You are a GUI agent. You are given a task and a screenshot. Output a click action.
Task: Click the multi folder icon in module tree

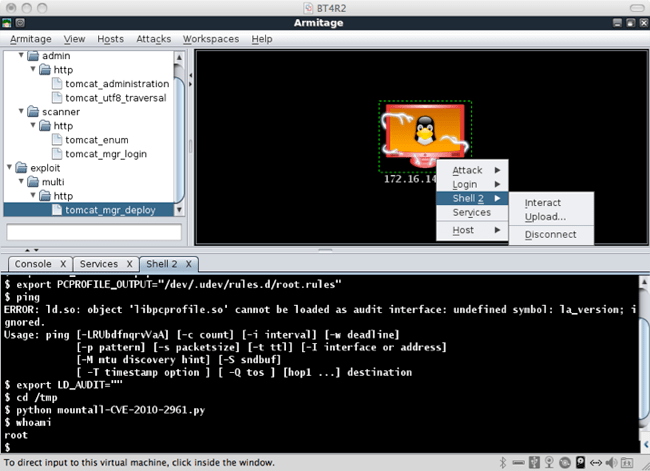coord(33,182)
